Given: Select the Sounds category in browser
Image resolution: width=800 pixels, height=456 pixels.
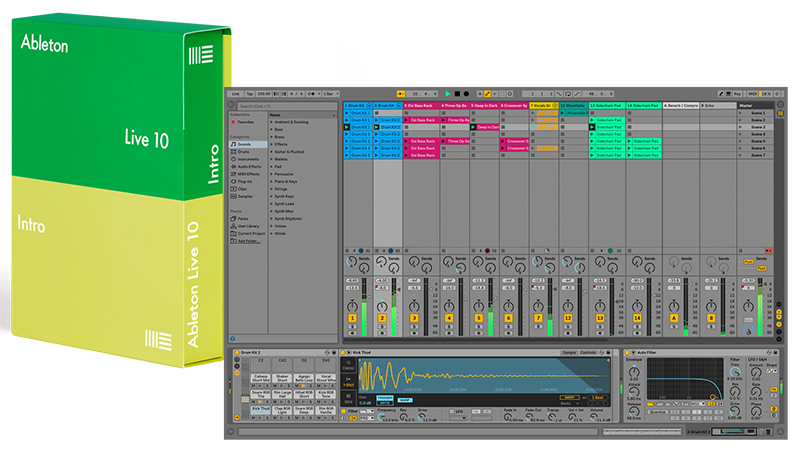Looking at the screenshot, I should (x=247, y=144).
